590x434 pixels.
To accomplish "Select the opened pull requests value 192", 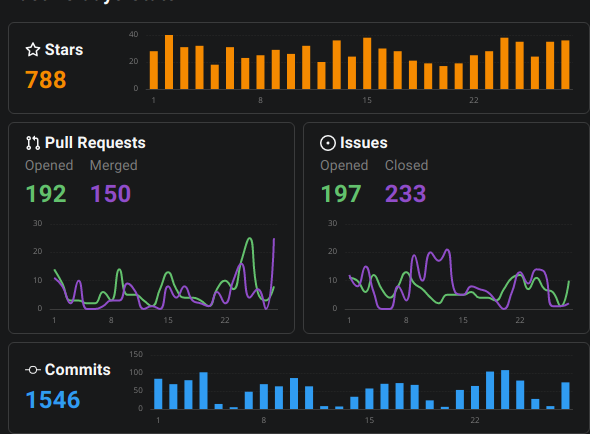I will pos(46,194).
